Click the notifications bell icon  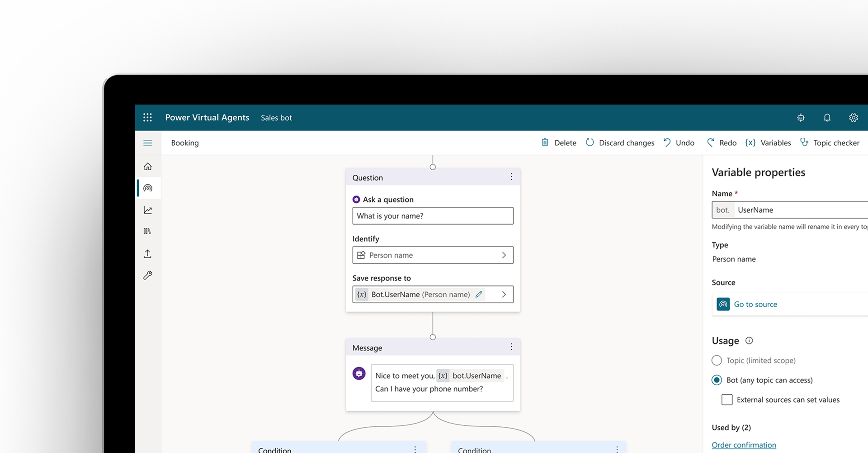click(x=827, y=118)
